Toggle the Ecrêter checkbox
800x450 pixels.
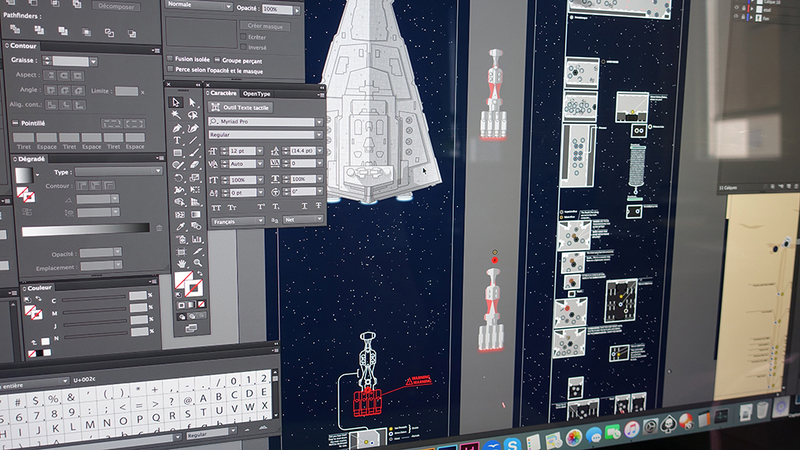click(x=243, y=37)
